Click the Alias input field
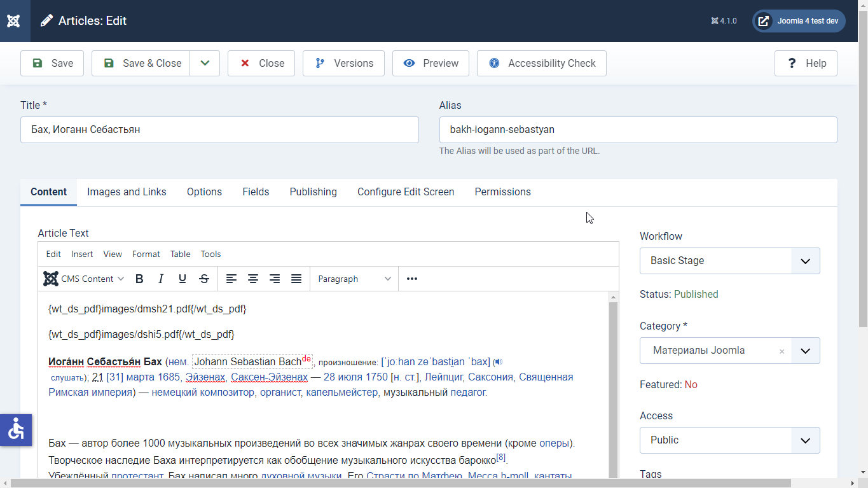 (x=638, y=130)
